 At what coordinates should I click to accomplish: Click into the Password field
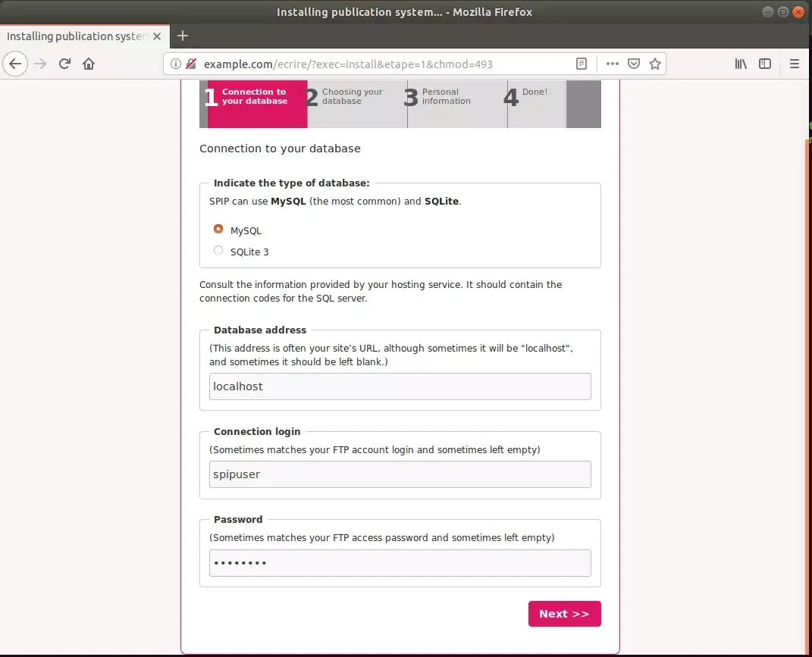tap(400, 563)
